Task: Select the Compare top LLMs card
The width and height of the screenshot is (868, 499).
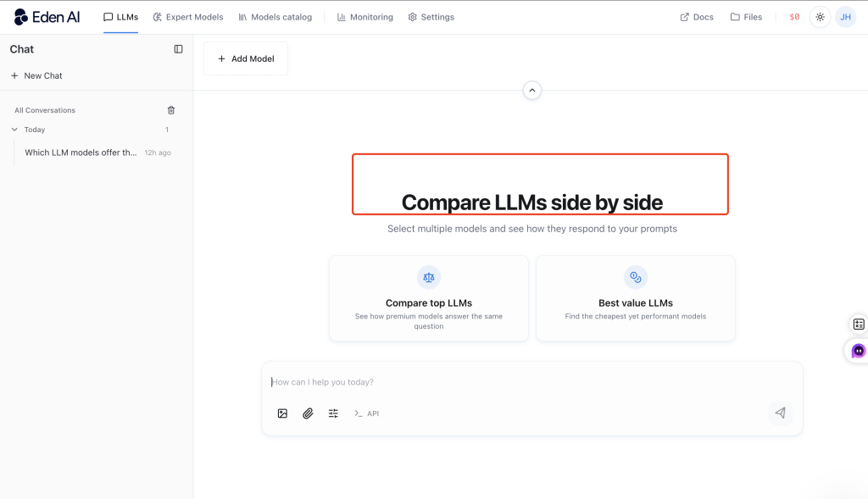Action: (428, 298)
